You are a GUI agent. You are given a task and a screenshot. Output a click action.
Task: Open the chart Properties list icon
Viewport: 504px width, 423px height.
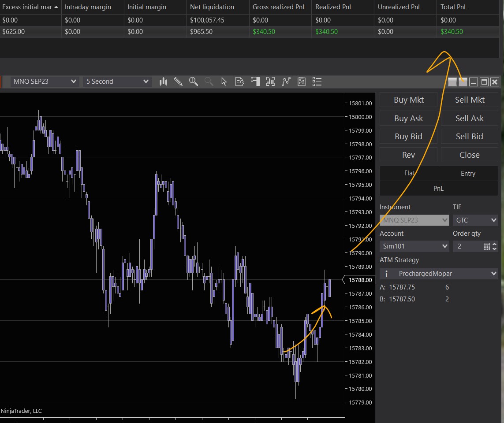point(317,82)
